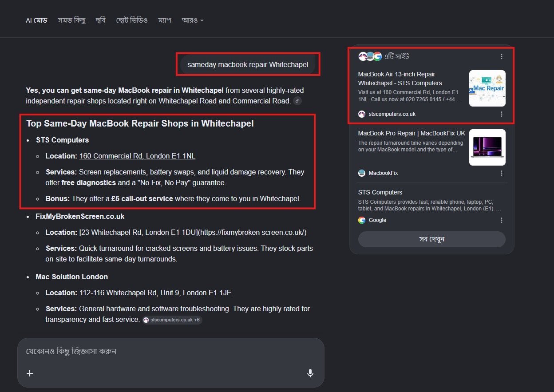The width and height of the screenshot is (554, 392).
Task: Open the three-dot menu in the Google source row
Action: tap(502, 220)
